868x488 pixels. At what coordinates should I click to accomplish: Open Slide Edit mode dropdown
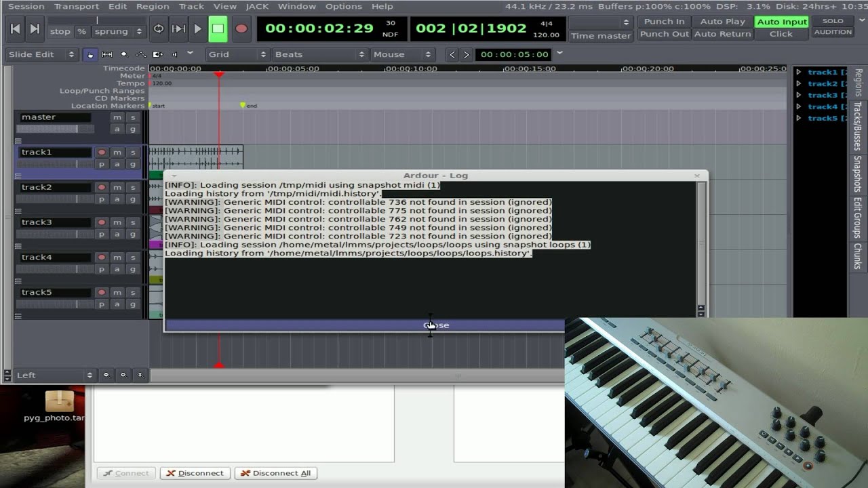(x=42, y=54)
